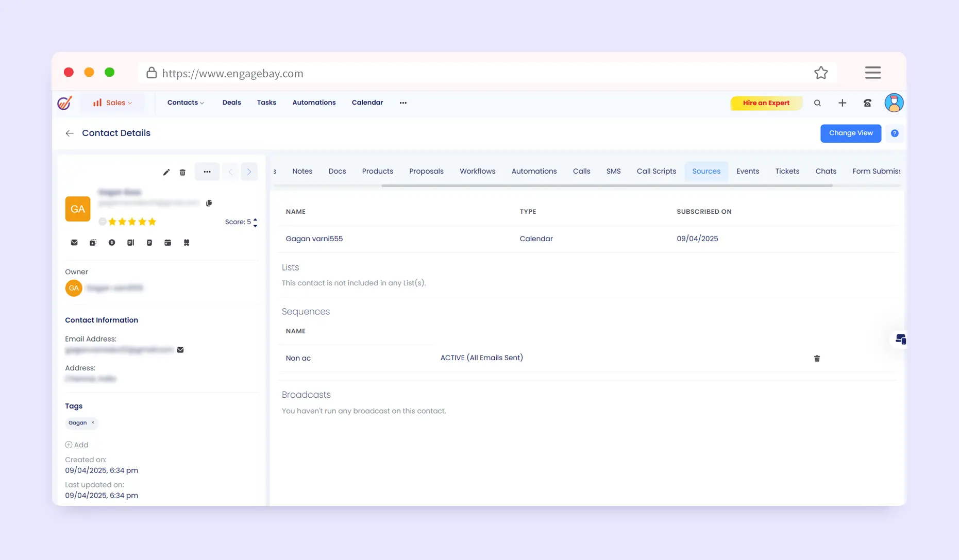Screen dimensions: 959x560
Task: Delete the Non ac sequence
Action: (817, 359)
